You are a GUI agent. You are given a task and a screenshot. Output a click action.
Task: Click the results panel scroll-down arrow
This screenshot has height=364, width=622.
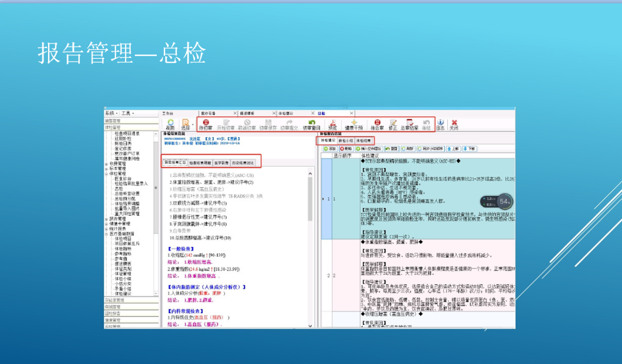coord(310,325)
